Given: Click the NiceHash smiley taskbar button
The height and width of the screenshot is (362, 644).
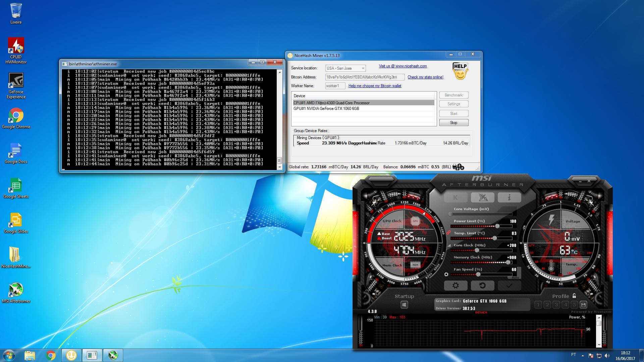Looking at the screenshot, I should point(71,355).
